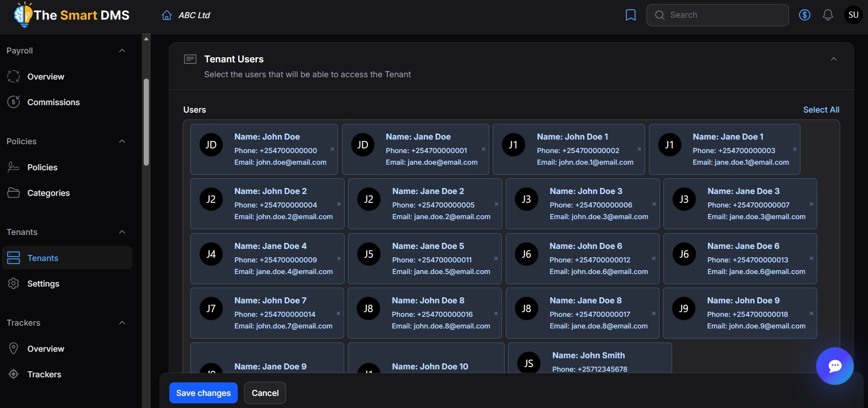Collapse the Tenant Users panel
The height and width of the screenshot is (408, 868).
834,59
